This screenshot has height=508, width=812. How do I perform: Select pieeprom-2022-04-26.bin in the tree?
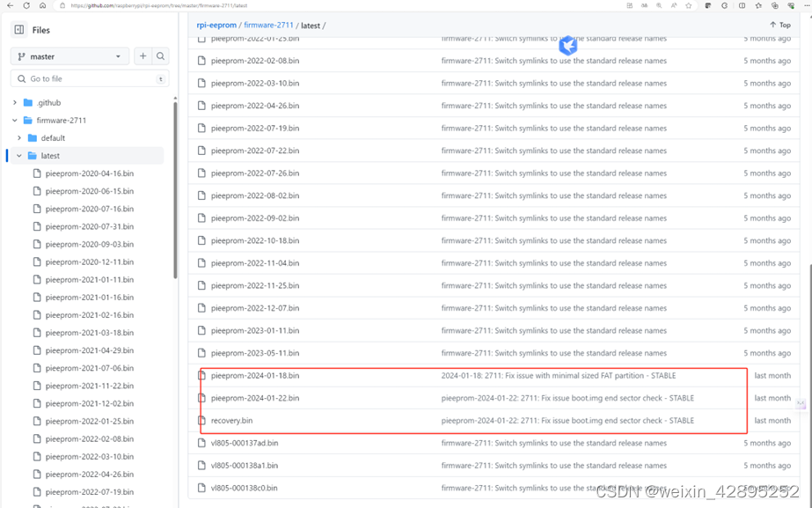pyautogui.click(x=90, y=475)
